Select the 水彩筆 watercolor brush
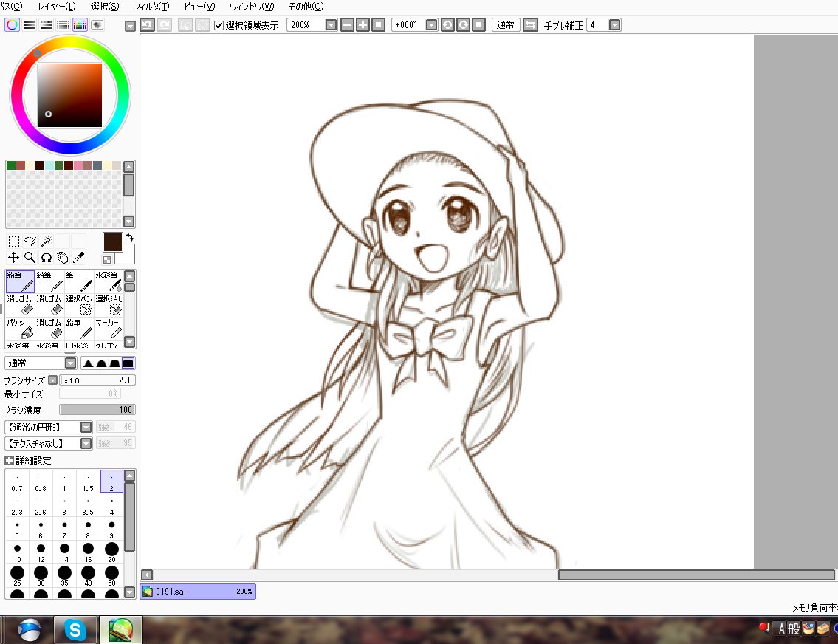 (109, 281)
